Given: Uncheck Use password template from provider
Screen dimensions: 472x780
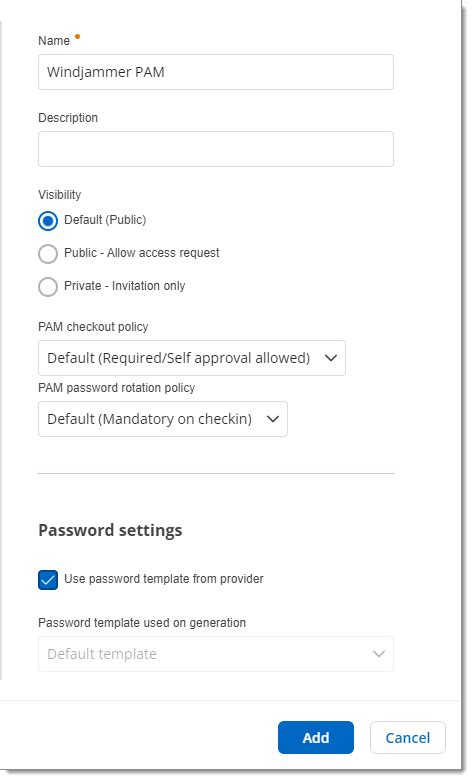Looking at the screenshot, I should coord(48,580).
